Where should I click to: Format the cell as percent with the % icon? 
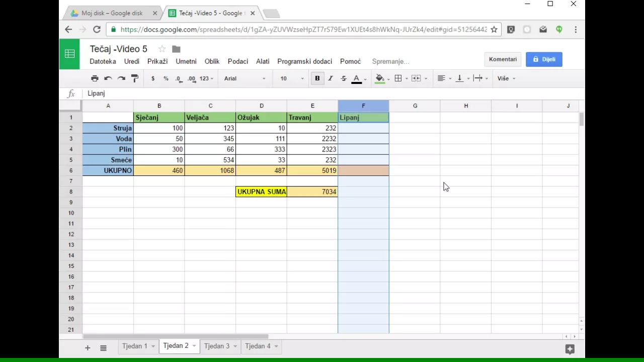pyautogui.click(x=166, y=78)
